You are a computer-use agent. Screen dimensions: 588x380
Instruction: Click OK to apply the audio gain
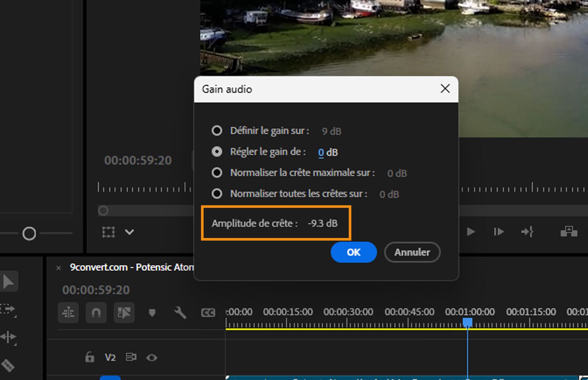(353, 252)
